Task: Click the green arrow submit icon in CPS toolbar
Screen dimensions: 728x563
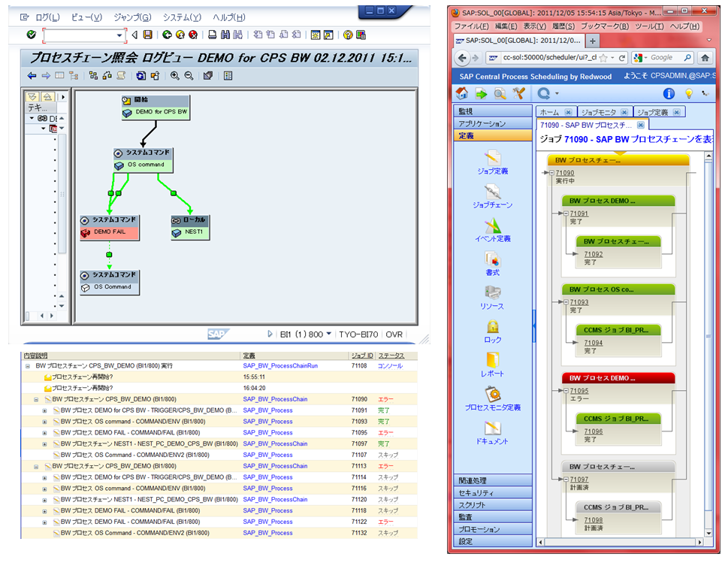Action: (482, 94)
